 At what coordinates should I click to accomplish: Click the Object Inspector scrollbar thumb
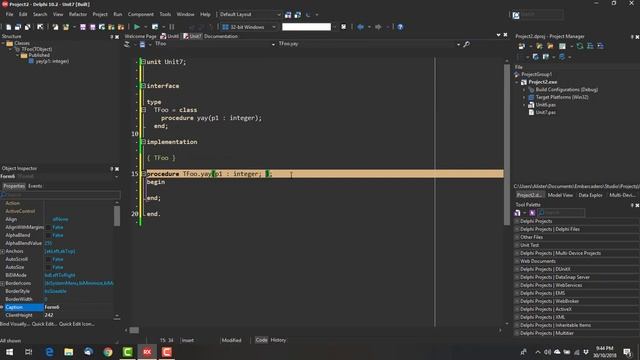(x=117, y=216)
